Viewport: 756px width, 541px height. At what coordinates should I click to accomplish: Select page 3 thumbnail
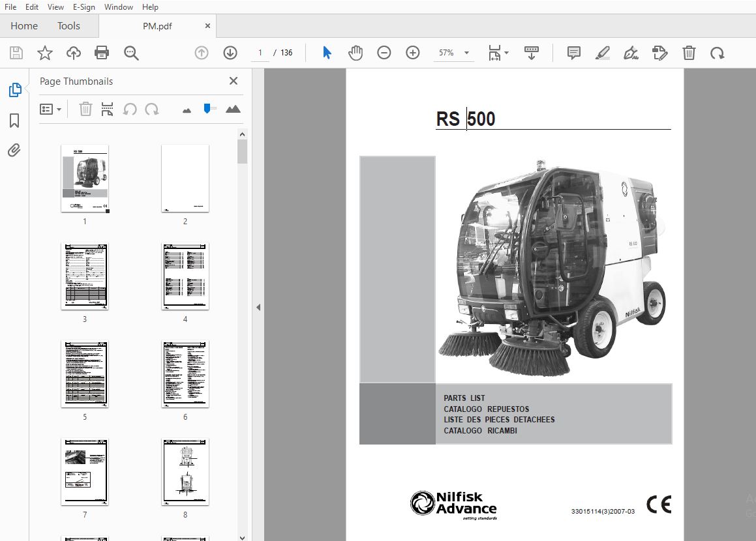(x=85, y=276)
